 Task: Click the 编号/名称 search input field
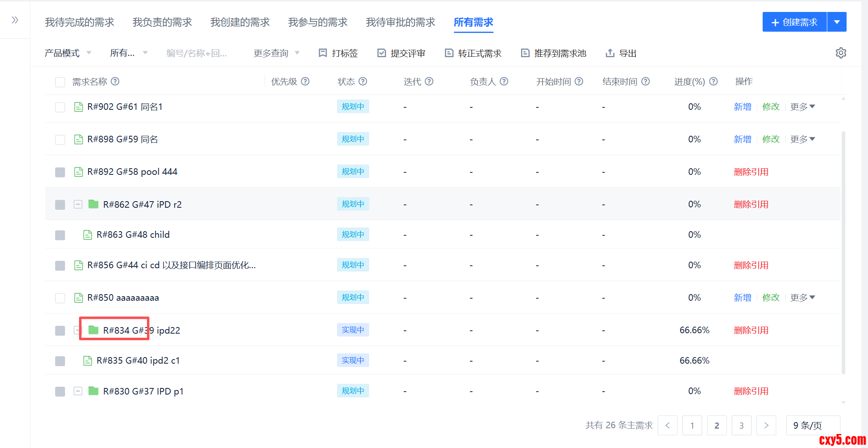click(196, 53)
